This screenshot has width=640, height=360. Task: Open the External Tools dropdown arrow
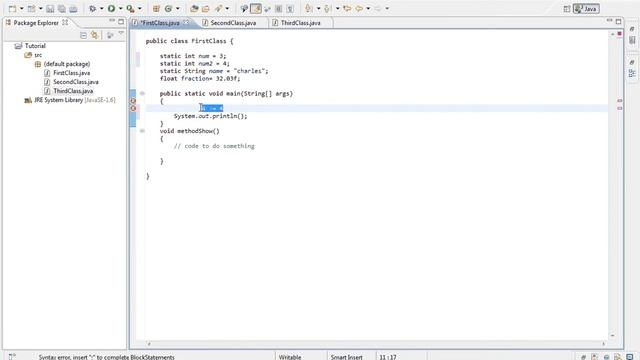(x=140, y=9)
